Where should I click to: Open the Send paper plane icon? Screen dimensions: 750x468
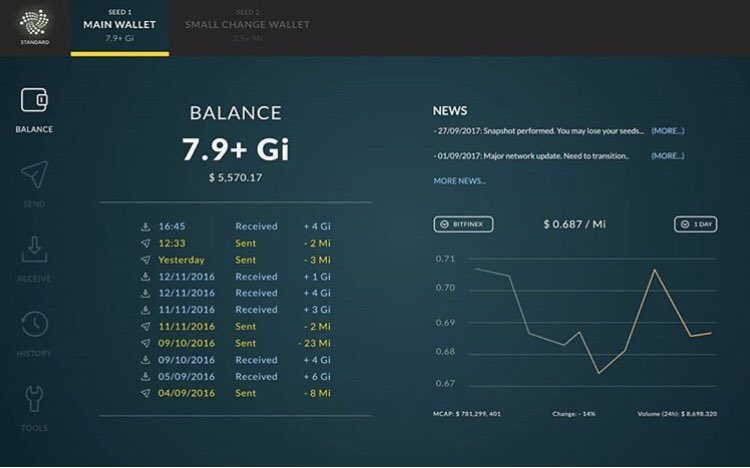pos(34,174)
